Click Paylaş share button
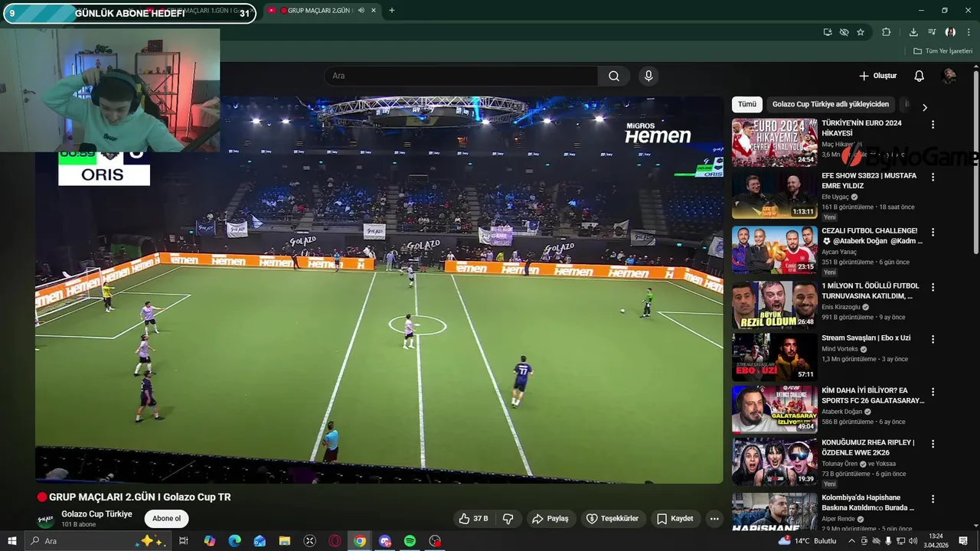This screenshot has height=551, width=980. pos(550,519)
